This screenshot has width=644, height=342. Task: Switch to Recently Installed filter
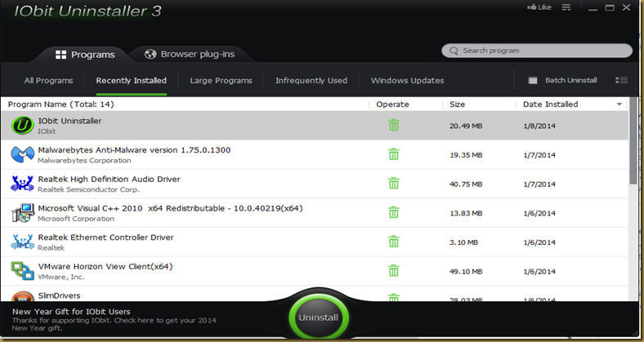click(x=132, y=81)
